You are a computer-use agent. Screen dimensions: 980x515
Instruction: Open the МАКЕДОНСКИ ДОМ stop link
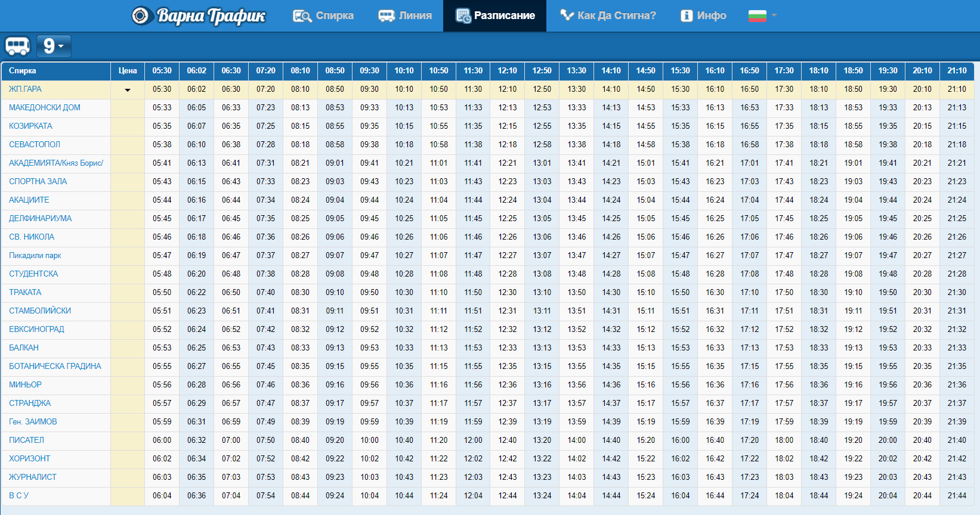[x=45, y=107]
